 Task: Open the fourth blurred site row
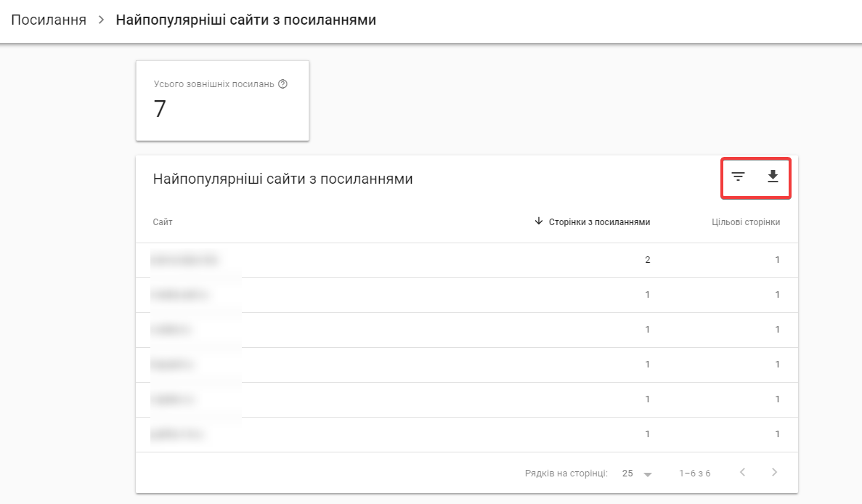[467, 365]
